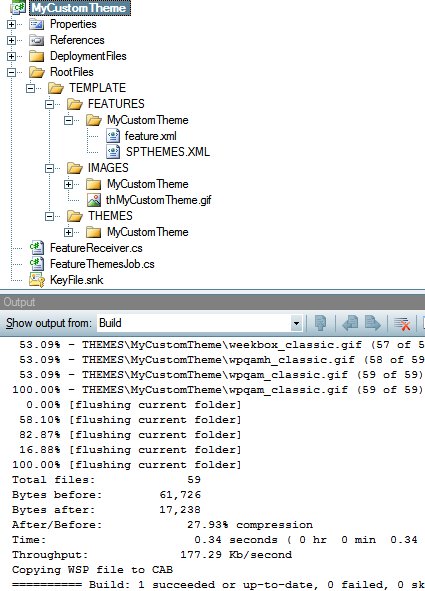The width and height of the screenshot is (425, 591).
Task: Select thMyCustomTheme.gif file name
Action: (x=158, y=200)
